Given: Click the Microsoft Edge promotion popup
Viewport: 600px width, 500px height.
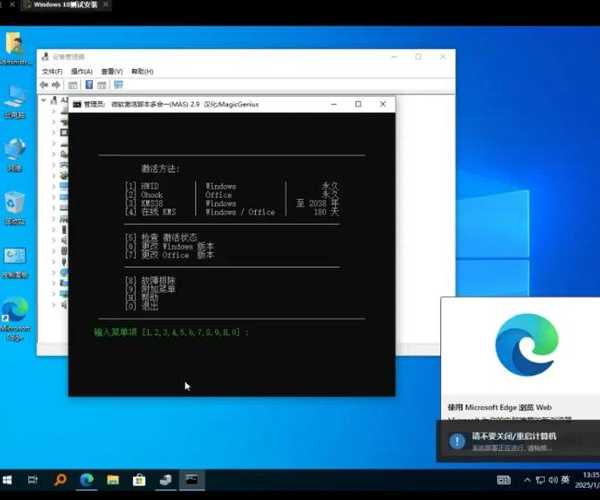Looking at the screenshot, I should point(518,358).
